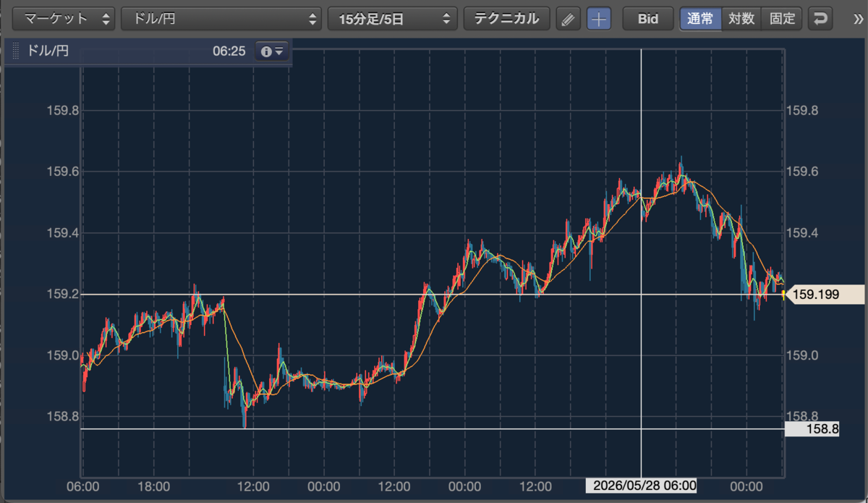Expand the toolbar overflow chevron
This screenshot has height=503, width=868.
859,19
